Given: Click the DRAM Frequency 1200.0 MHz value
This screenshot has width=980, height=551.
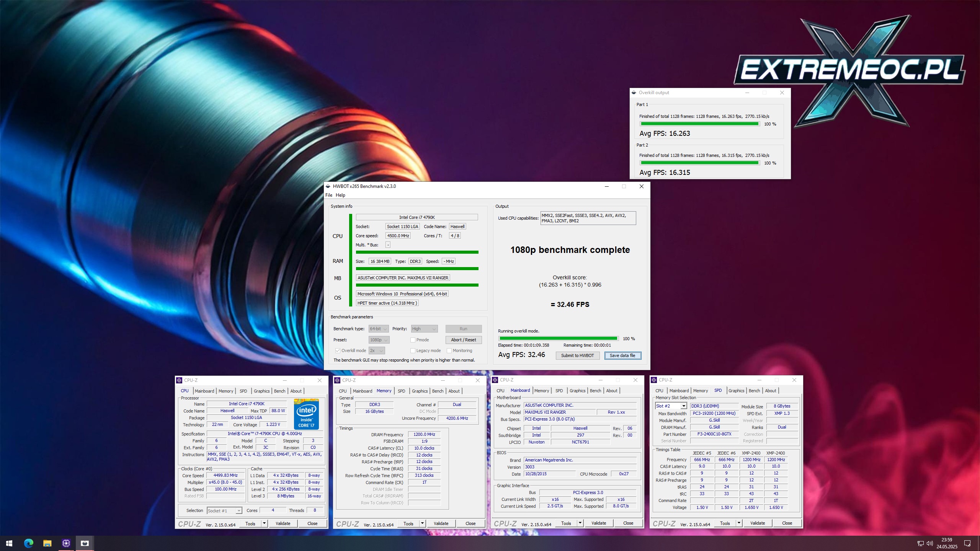Looking at the screenshot, I should pos(424,434).
